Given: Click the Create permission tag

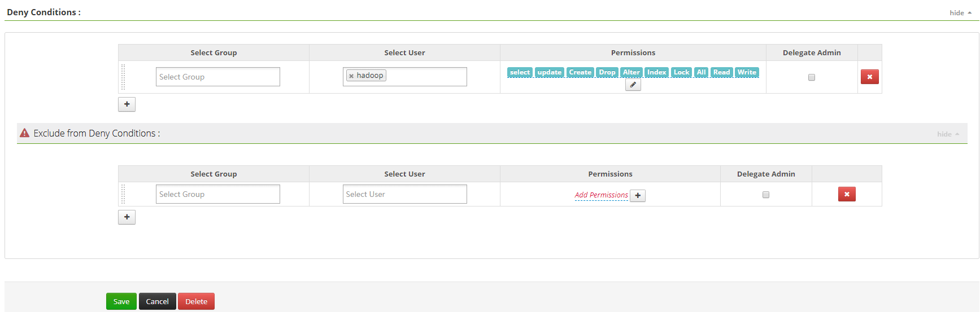Looking at the screenshot, I should (x=580, y=72).
